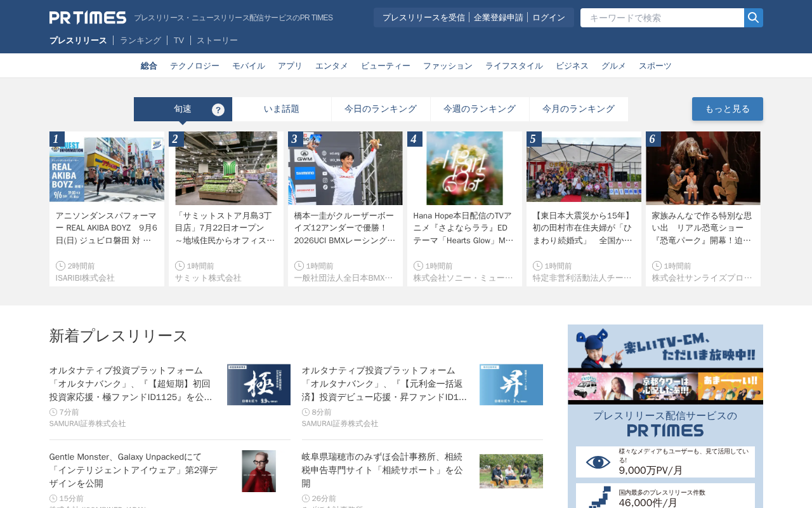The height and width of the screenshot is (508, 812).
Task: Open 企業登録申請 link
Action: click(499, 18)
